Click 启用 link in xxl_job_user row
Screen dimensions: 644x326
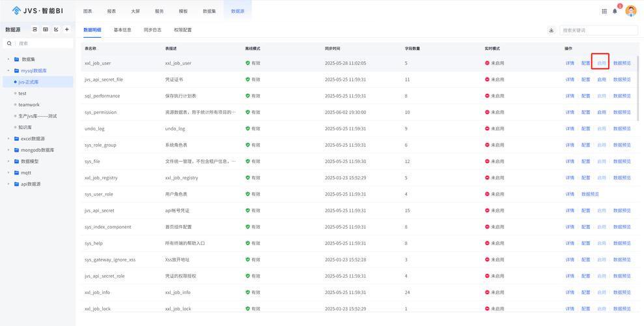601,63
